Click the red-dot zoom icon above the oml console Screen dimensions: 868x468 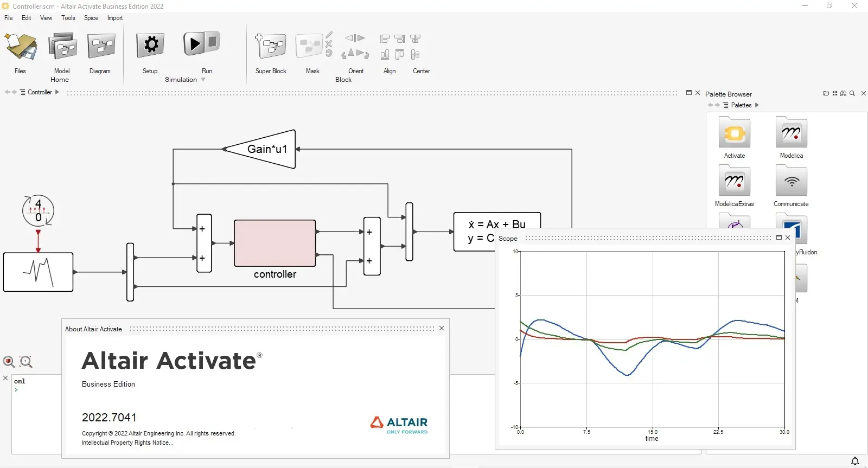click(9, 362)
